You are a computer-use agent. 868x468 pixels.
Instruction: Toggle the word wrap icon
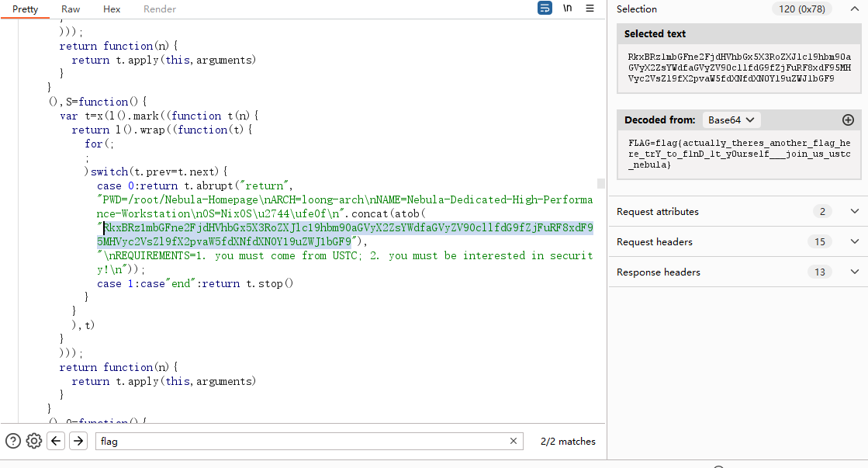pyautogui.click(x=545, y=8)
